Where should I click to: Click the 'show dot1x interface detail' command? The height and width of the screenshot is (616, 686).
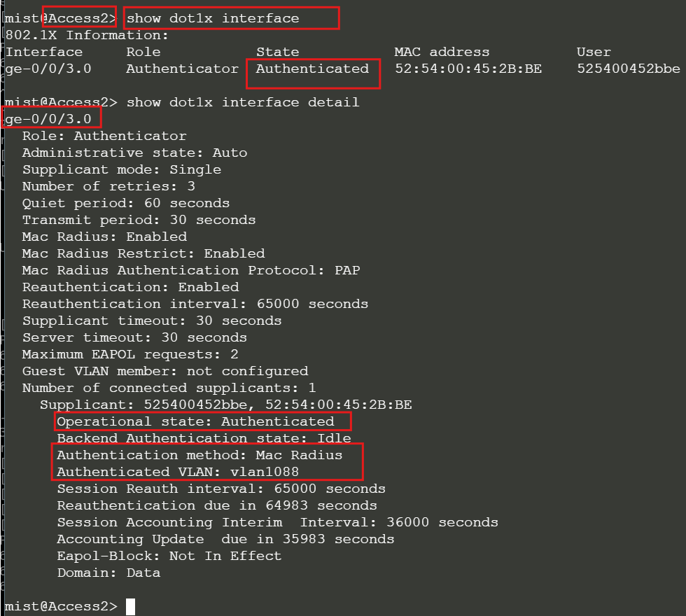coord(242,102)
